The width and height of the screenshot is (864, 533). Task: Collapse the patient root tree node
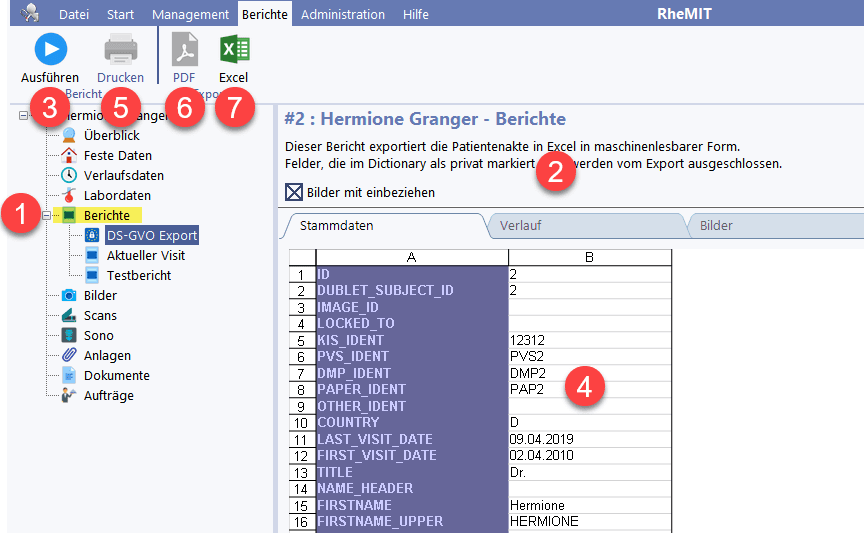25,116
